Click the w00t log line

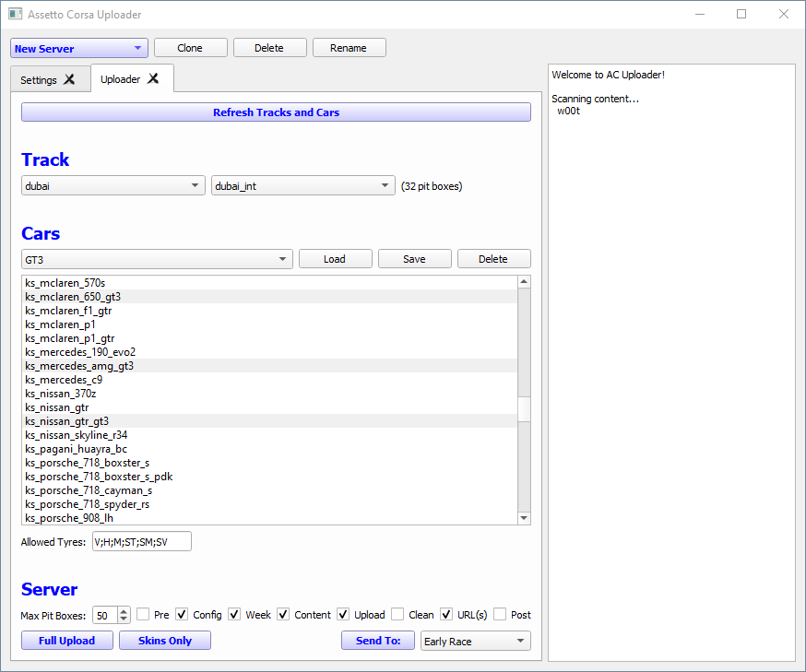coord(568,111)
